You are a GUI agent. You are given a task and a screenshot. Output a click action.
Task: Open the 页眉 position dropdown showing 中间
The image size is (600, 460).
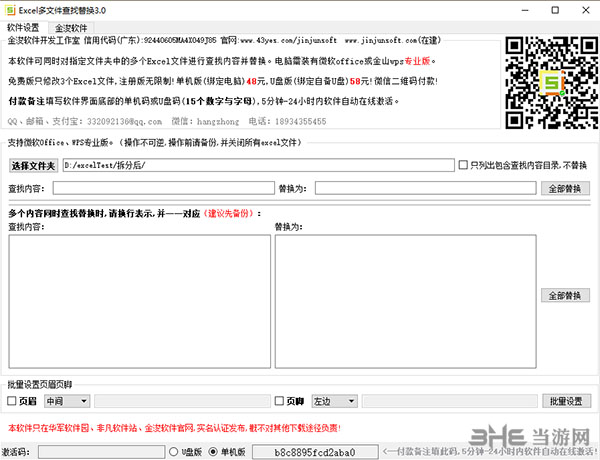[67, 401]
